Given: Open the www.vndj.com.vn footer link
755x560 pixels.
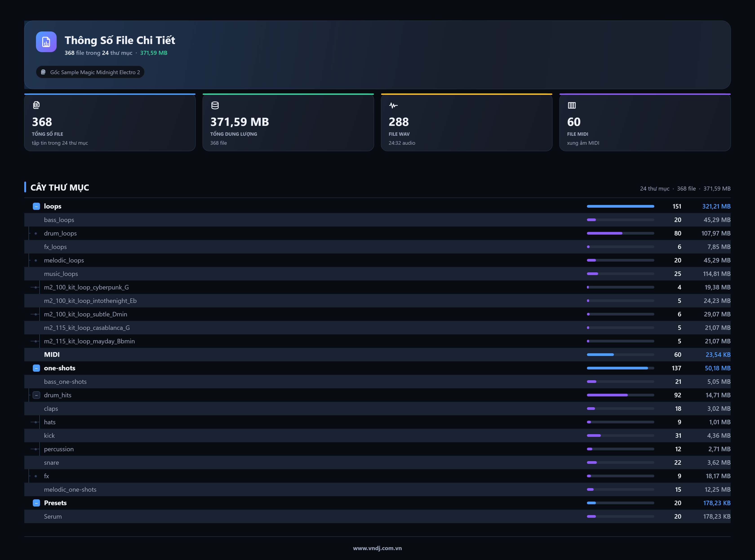Looking at the screenshot, I should (x=377, y=548).
